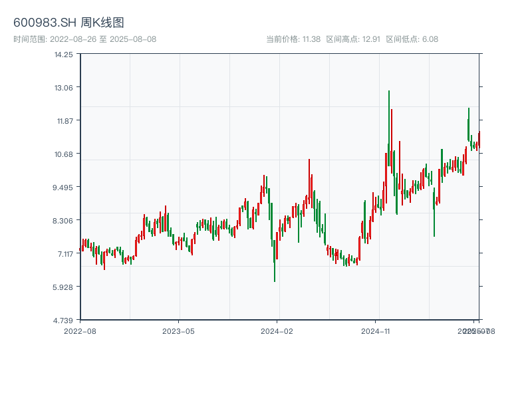Viewport: 532px width, 399px height.
Task: Select the 2023-05 x-axis date label
Action: click(x=179, y=331)
